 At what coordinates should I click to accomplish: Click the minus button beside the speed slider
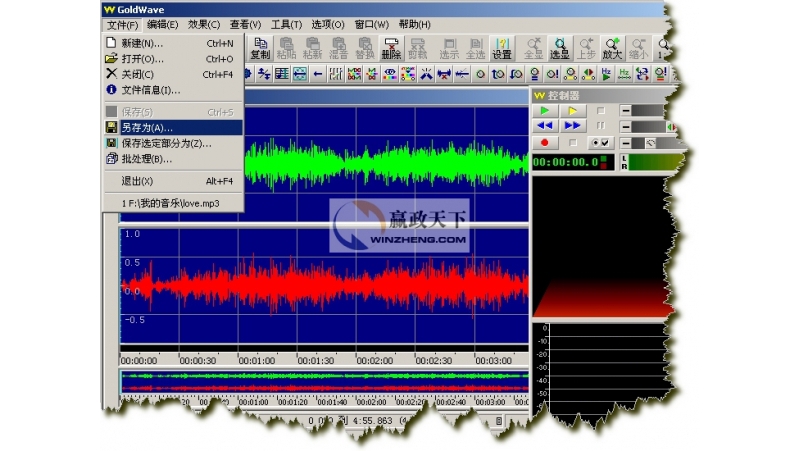(x=626, y=143)
